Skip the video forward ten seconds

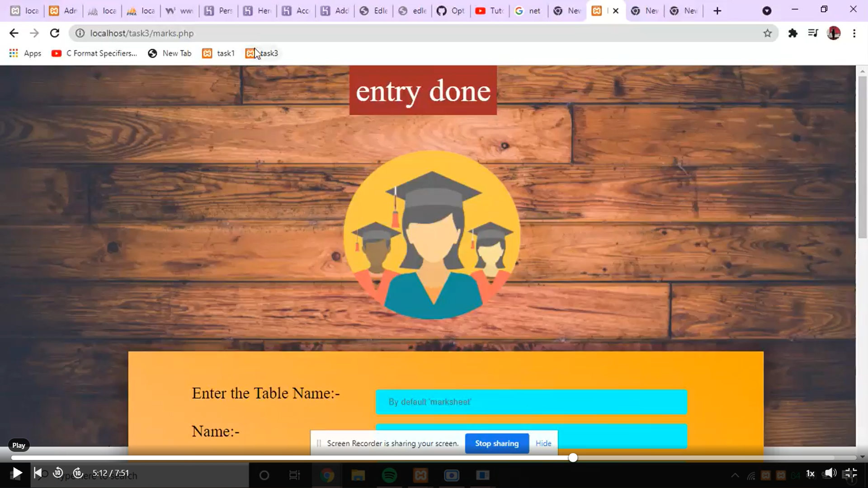point(78,473)
